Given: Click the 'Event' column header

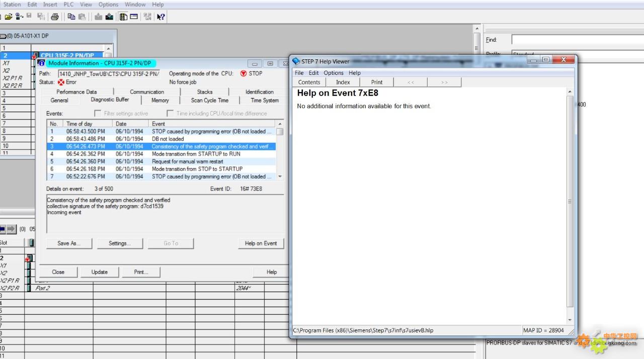Looking at the screenshot, I should [212, 124].
